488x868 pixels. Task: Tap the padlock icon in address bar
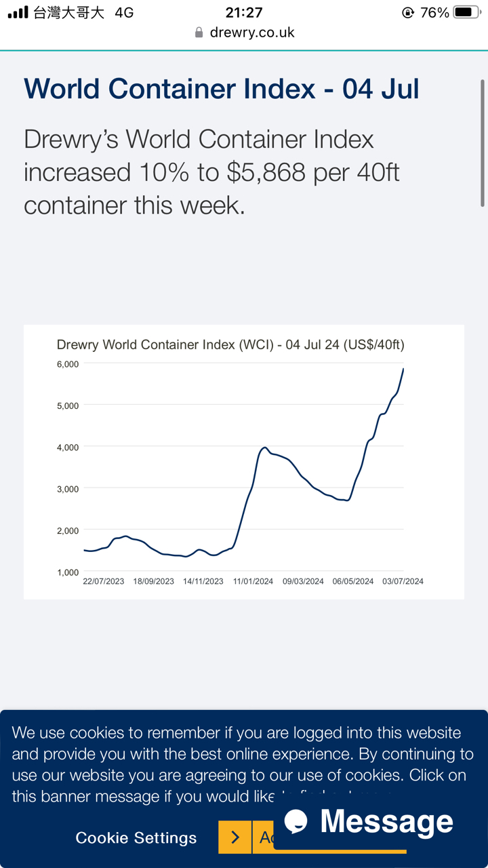[x=199, y=33]
